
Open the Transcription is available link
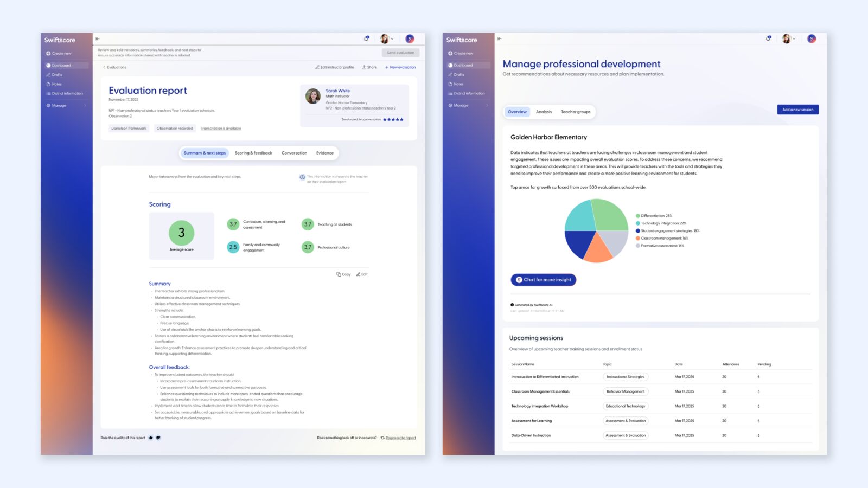click(221, 129)
